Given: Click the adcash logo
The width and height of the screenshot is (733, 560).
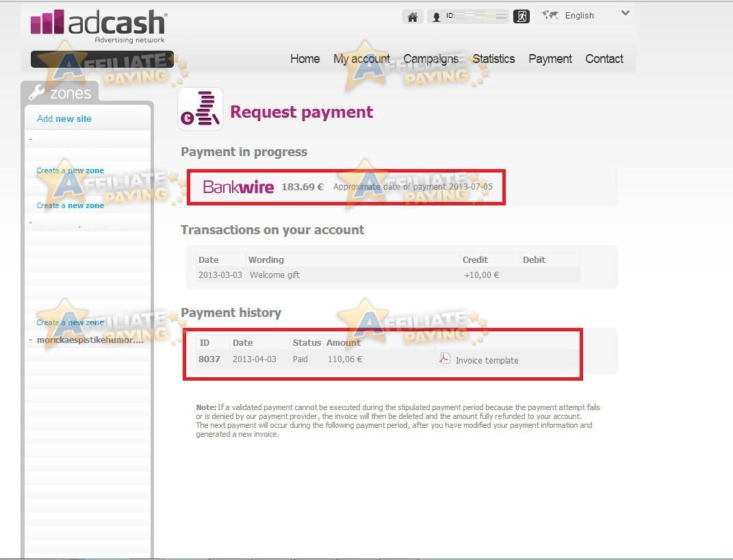Looking at the screenshot, I should [99, 26].
